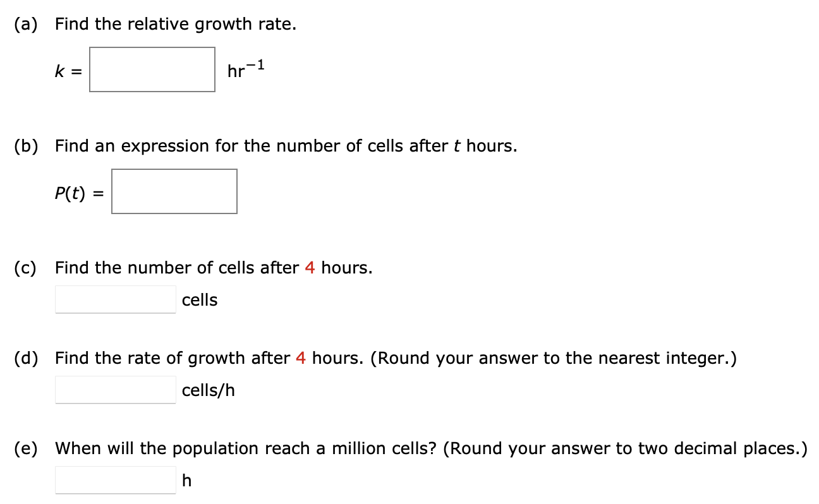The height and width of the screenshot is (504, 819).
Task: Click the (c) part label
Action: tap(25, 268)
